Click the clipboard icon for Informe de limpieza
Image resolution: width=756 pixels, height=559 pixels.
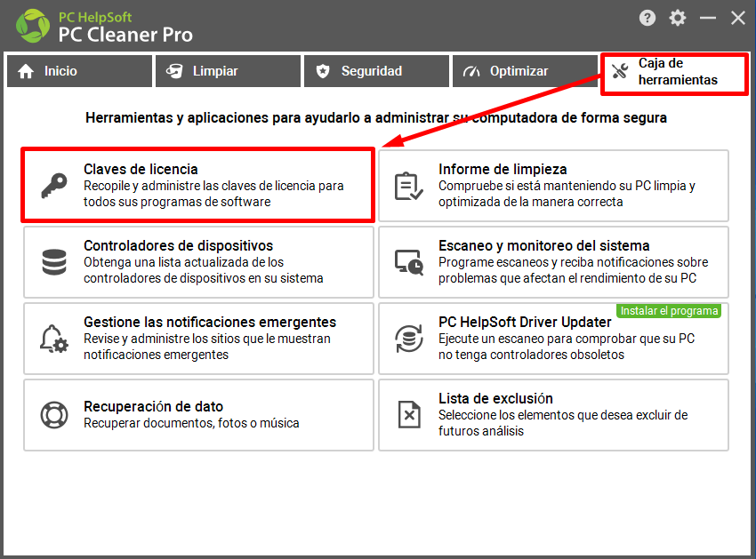409,186
